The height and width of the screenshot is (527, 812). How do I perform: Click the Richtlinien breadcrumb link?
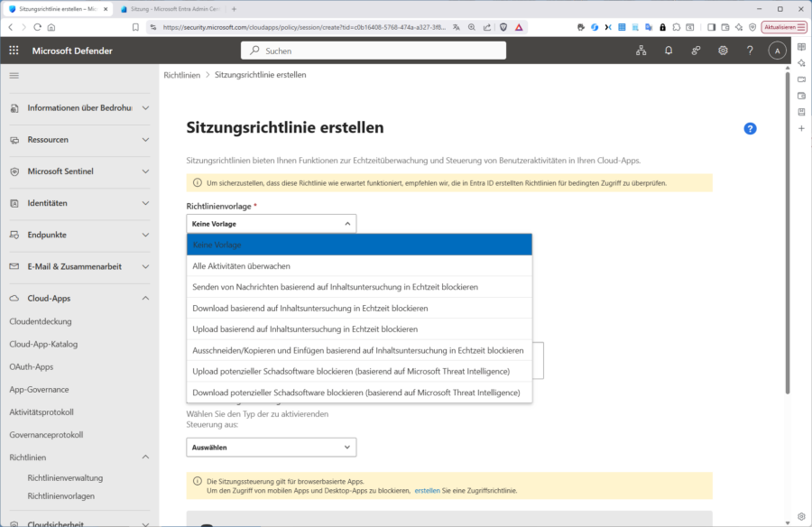[x=181, y=74]
